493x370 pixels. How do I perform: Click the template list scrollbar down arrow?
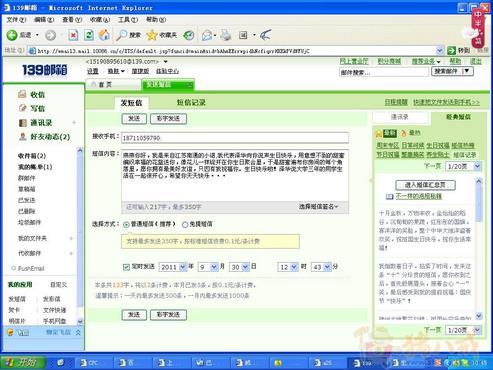(x=479, y=315)
